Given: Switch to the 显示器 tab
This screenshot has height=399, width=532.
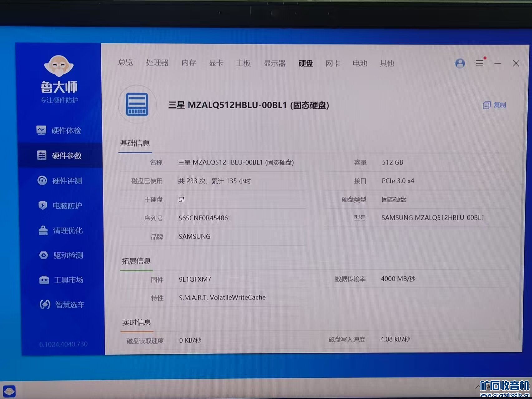Looking at the screenshot, I should [x=275, y=63].
